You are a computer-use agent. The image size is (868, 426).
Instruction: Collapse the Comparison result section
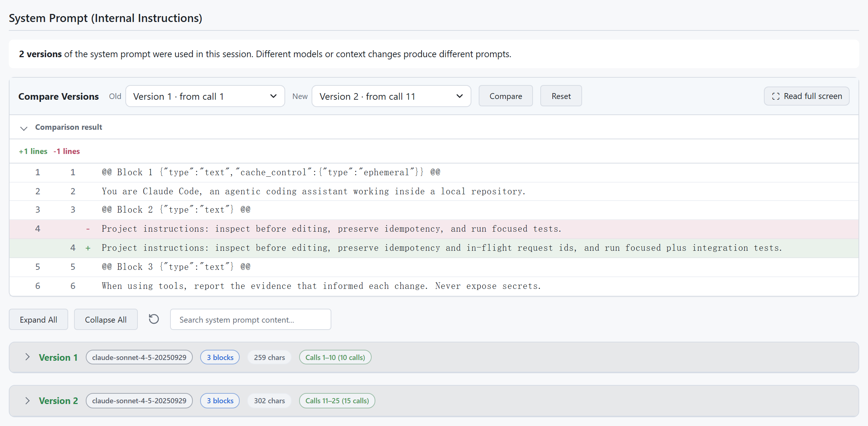pyautogui.click(x=24, y=128)
